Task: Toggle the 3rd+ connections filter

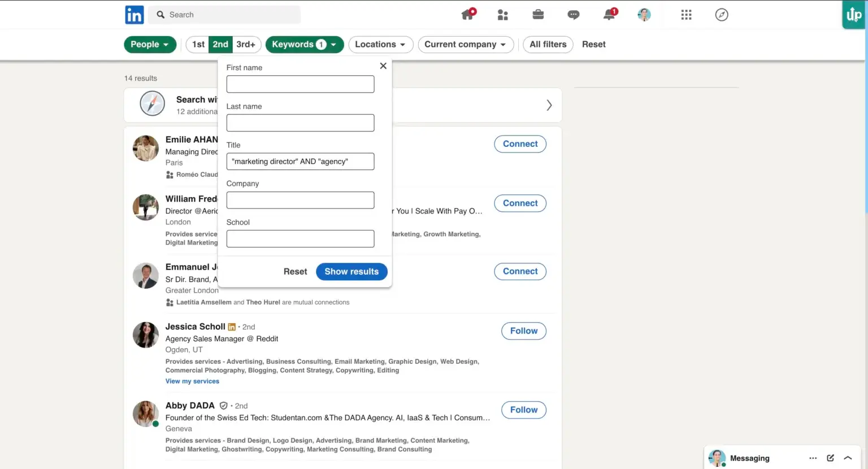Action: pos(246,45)
